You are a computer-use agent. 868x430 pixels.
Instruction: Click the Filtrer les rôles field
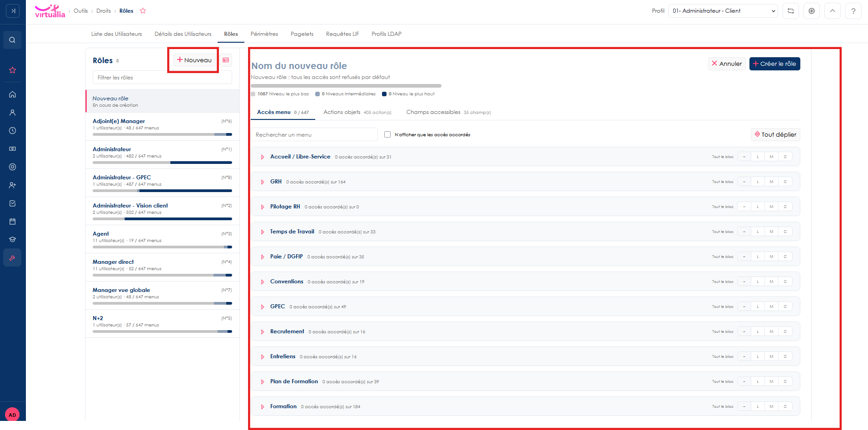(x=162, y=77)
